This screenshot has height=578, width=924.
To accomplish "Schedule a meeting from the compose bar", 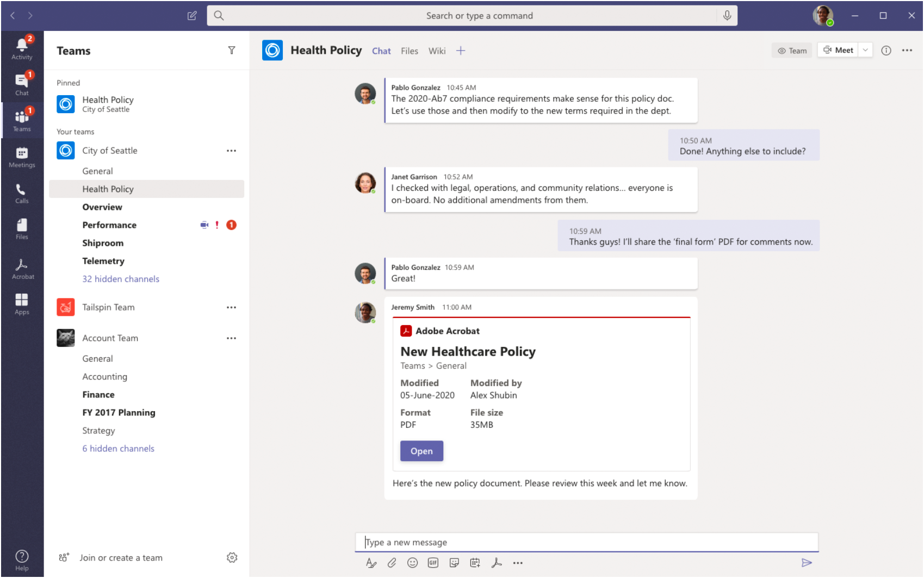I will pyautogui.click(x=475, y=563).
